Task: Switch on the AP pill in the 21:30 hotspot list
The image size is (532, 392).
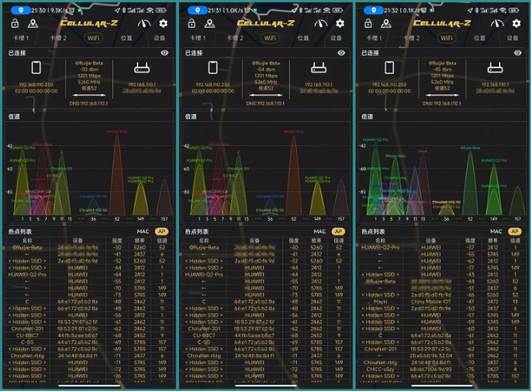Action: pyautogui.click(x=161, y=232)
